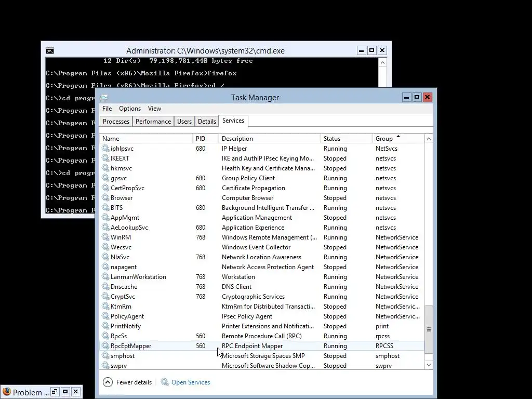Click 'Windows Remote Management' description

pyautogui.click(x=270, y=237)
